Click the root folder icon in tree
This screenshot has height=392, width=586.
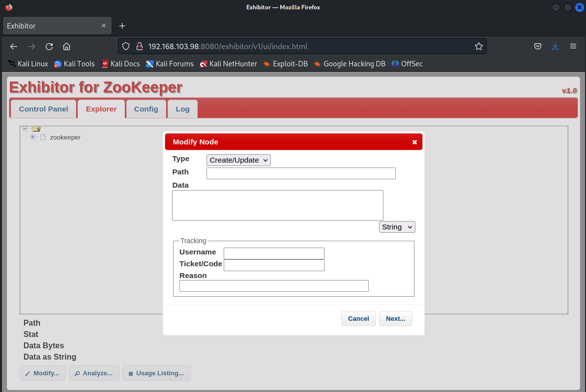[x=36, y=128]
